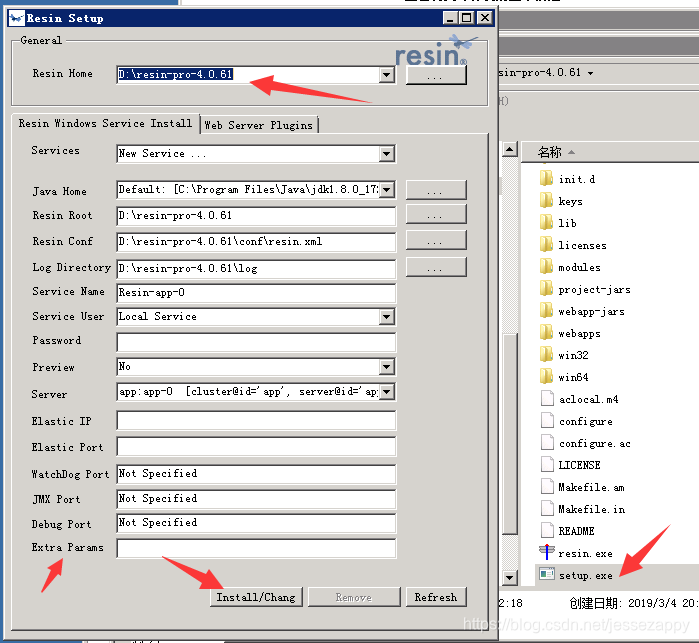Click the LICENSE file icon
The image size is (699, 643).
point(547,465)
